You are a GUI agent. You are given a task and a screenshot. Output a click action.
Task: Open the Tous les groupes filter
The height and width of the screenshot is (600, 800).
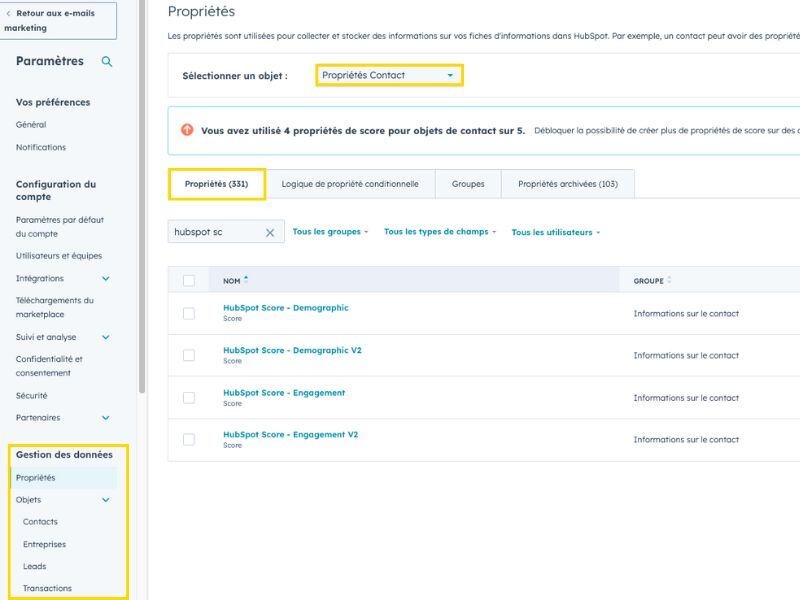coord(330,232)
